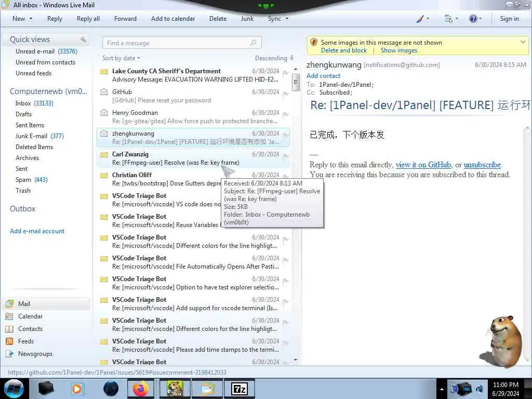Delete the selected message
Screen dimensions: 532x399
[x=218, y=19]
